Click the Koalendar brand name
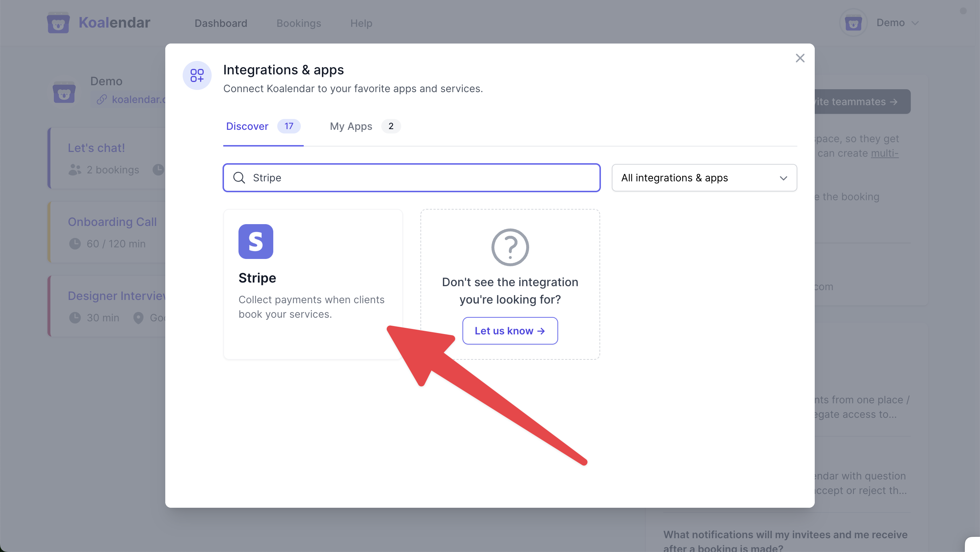Viewport: 980px width, 552px height. [x=115, y=23]
